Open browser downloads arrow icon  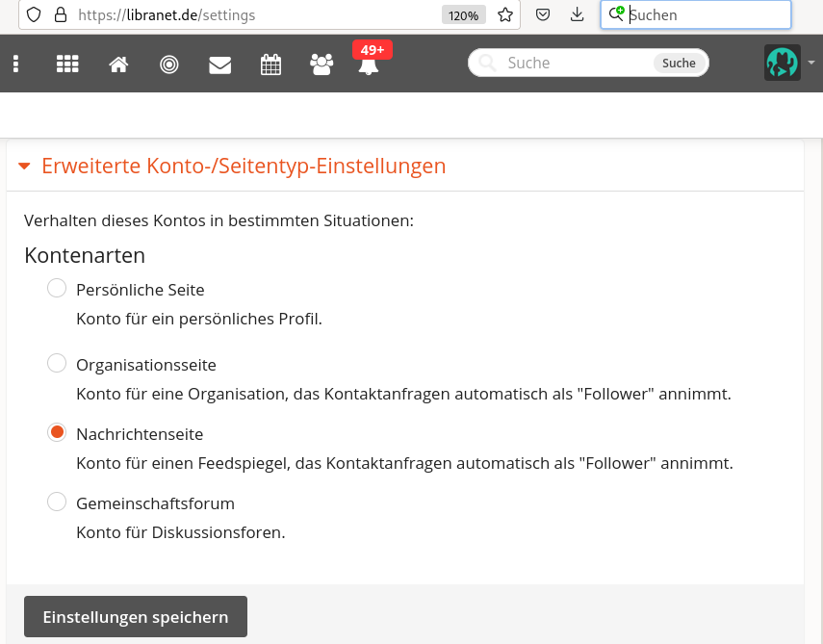(577, 14)
